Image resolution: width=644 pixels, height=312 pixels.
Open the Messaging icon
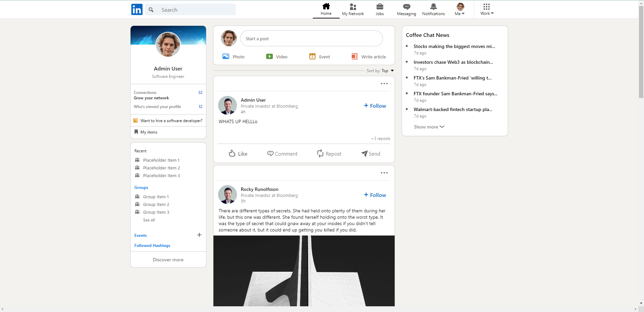(406, 7)
